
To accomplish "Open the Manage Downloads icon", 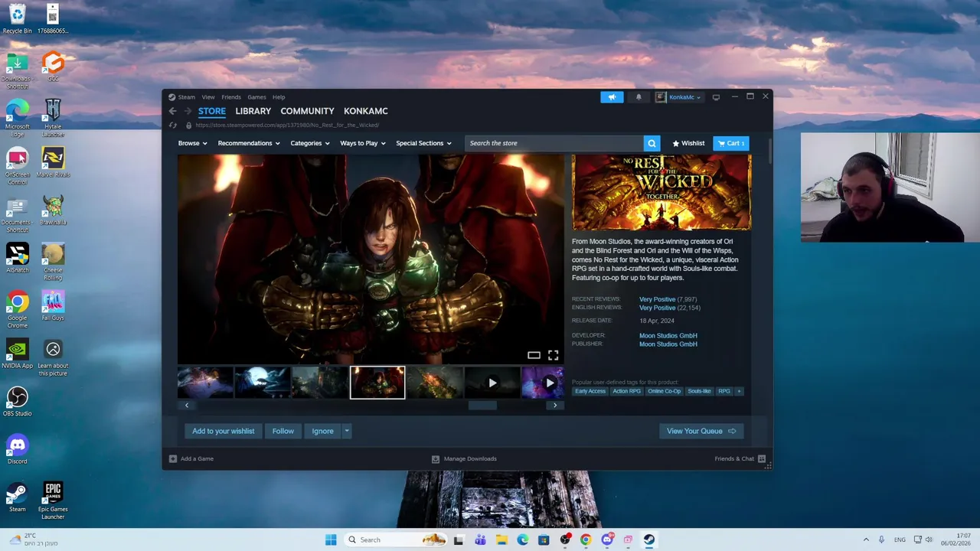I will 436,458.
